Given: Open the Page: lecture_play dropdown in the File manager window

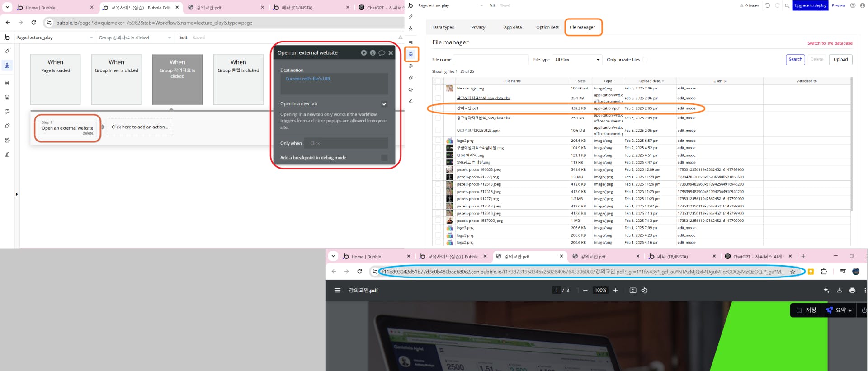Looking at the screenshot, I should point(450,5).
